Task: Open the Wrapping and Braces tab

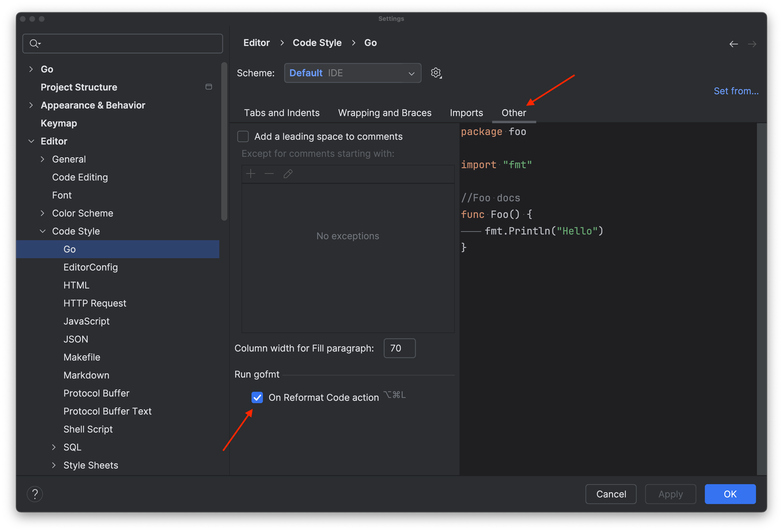Action: tap(384, 113)
